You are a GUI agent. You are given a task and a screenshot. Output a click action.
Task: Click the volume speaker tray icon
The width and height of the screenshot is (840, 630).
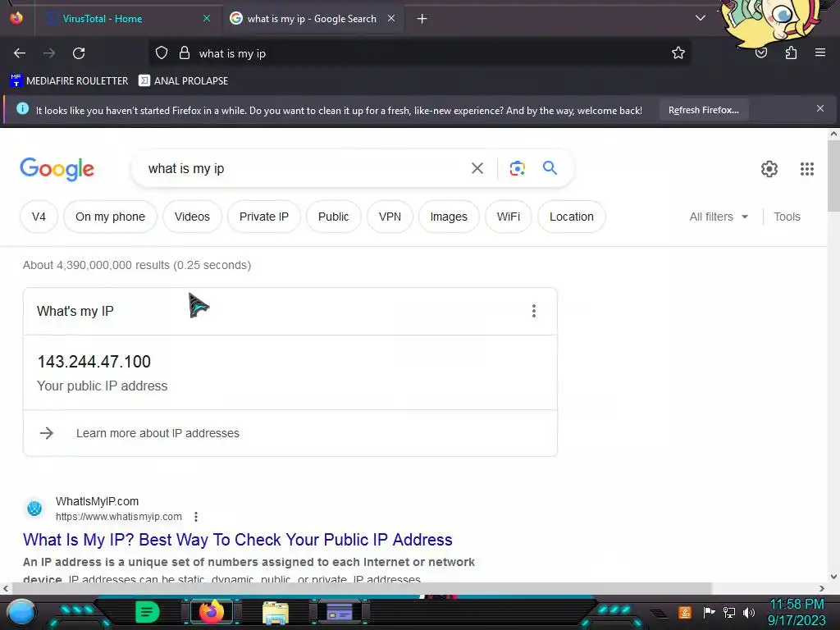pyautogui.click(x=749, y=612)
